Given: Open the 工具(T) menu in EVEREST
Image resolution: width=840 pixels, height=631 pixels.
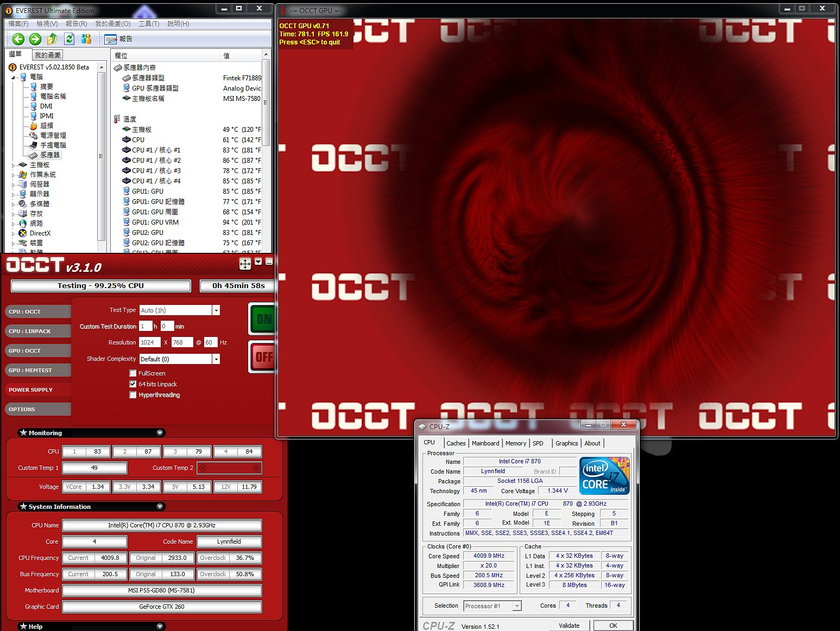Looking at the screenshot, I should pos(149,24).
